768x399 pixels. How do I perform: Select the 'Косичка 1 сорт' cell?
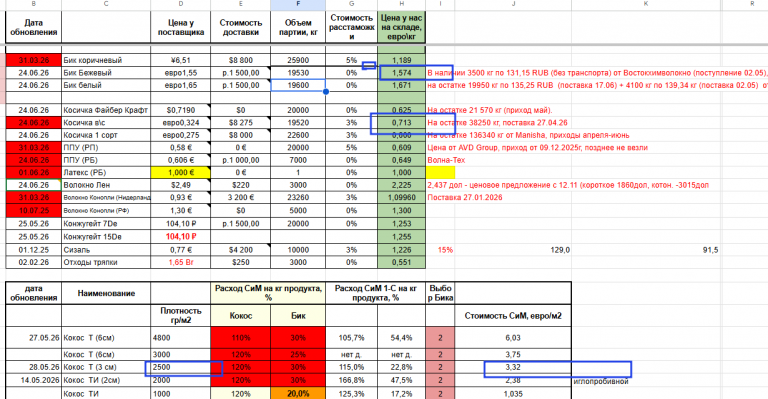[x=106, y=135]
